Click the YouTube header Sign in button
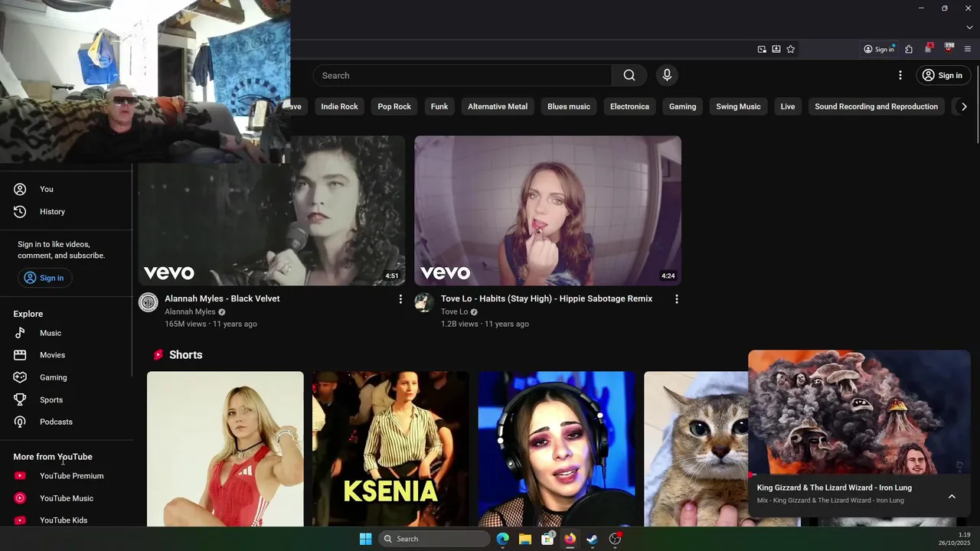980x551 pixels. (x=943, y=75)
